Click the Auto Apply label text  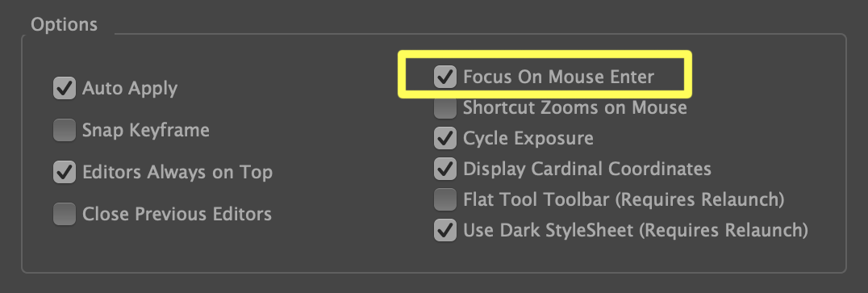coord(130,89)
